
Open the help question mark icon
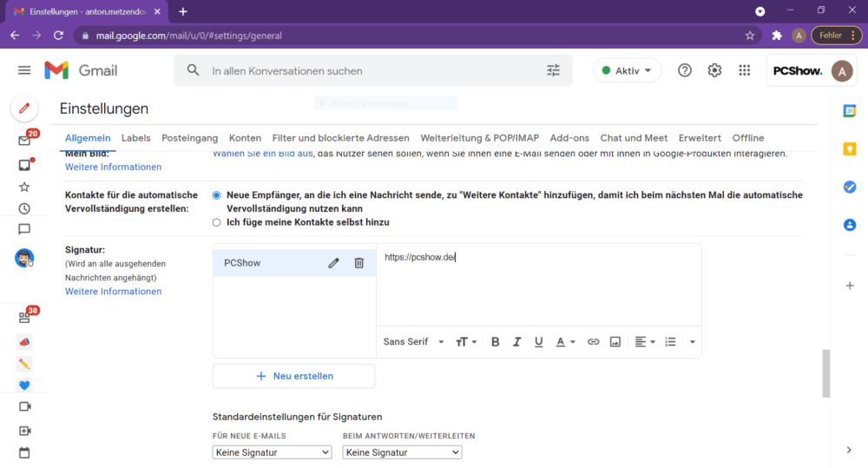click(685, 70)
